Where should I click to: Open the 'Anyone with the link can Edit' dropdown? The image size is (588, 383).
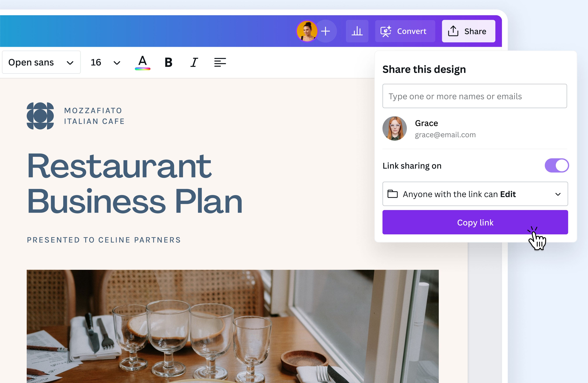click(475, 194)
